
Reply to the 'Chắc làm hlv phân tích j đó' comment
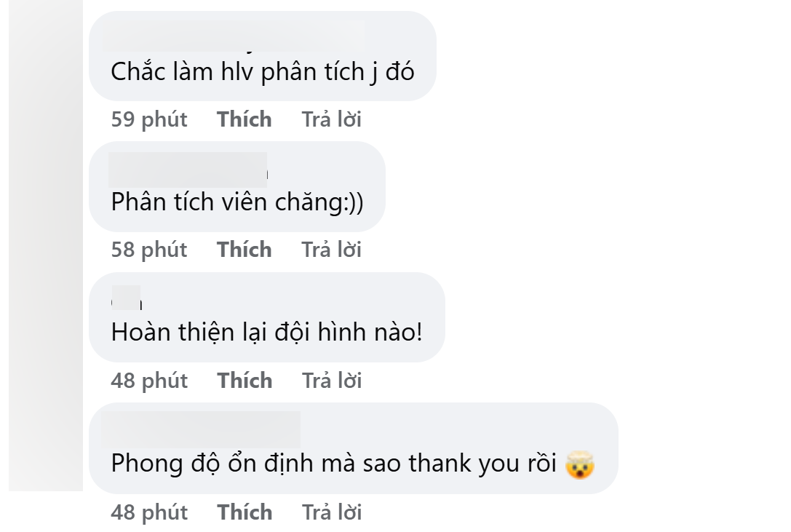point(331,119)
